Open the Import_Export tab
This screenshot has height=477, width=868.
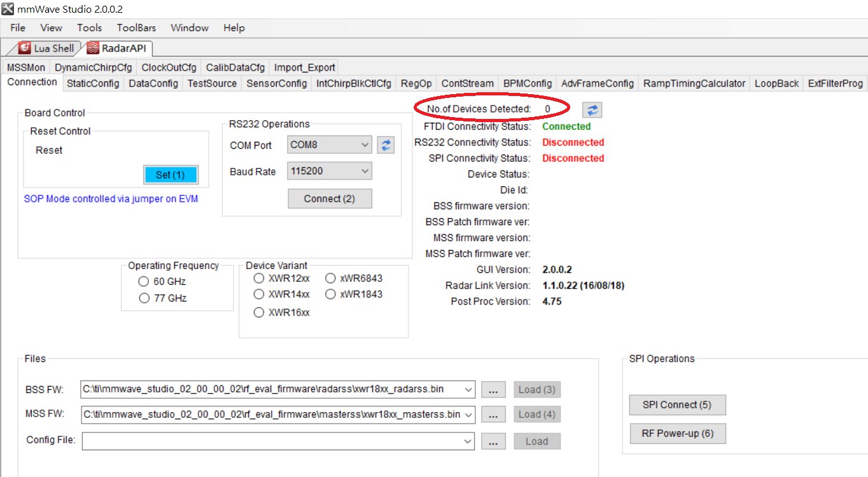coord(304,67)
